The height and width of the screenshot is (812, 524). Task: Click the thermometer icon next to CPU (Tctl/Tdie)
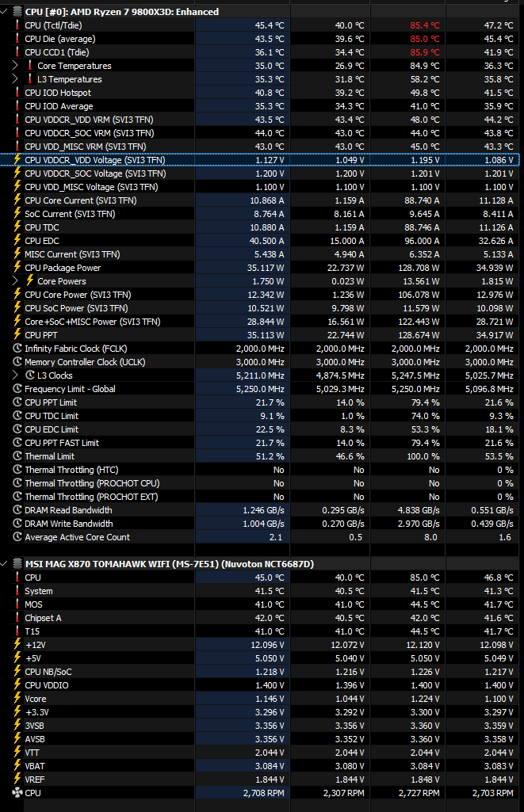(x=17, y=25)
